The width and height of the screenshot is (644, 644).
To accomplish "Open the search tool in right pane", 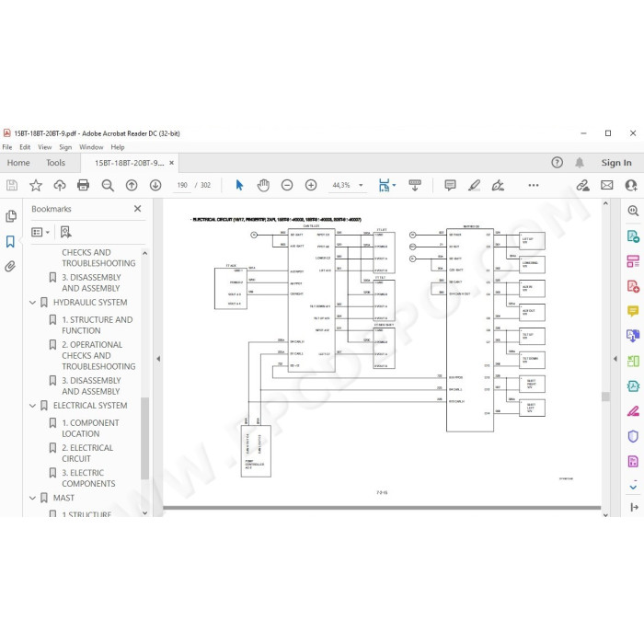I will pyautogui.click(x=633, y=211).
